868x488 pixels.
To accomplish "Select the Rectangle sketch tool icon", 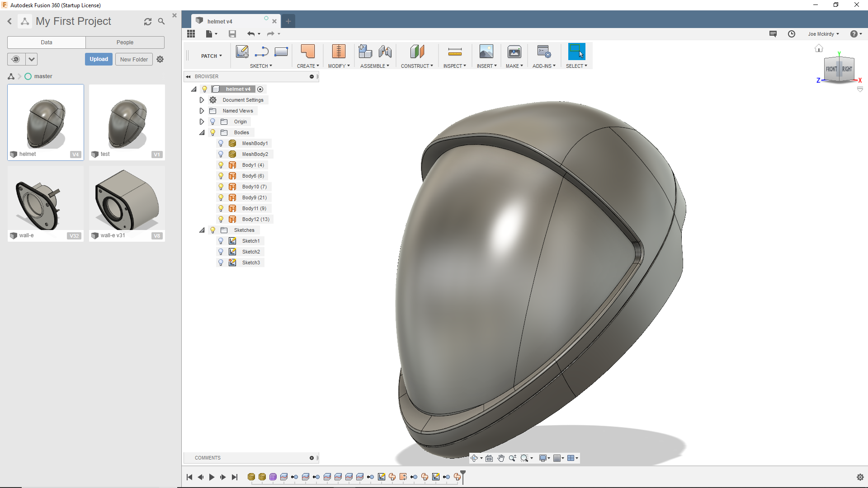I will 281,52.
